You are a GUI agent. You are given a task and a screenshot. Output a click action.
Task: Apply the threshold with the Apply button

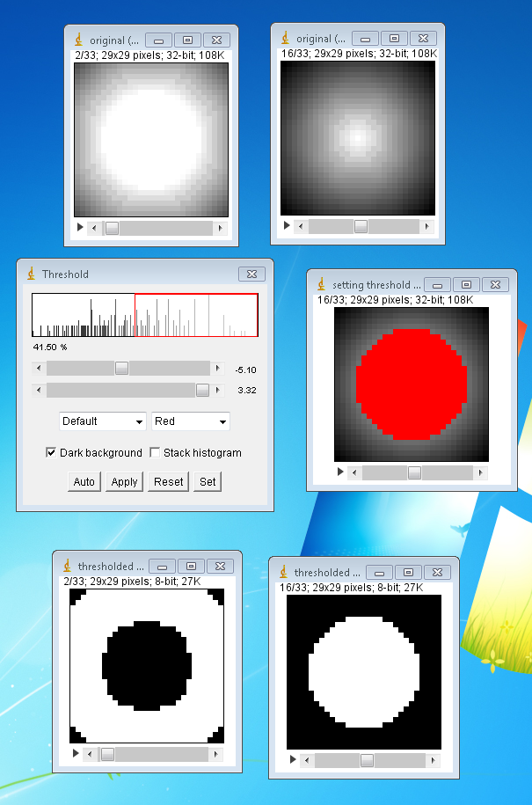pyautogui.click(x=124, y=482)
